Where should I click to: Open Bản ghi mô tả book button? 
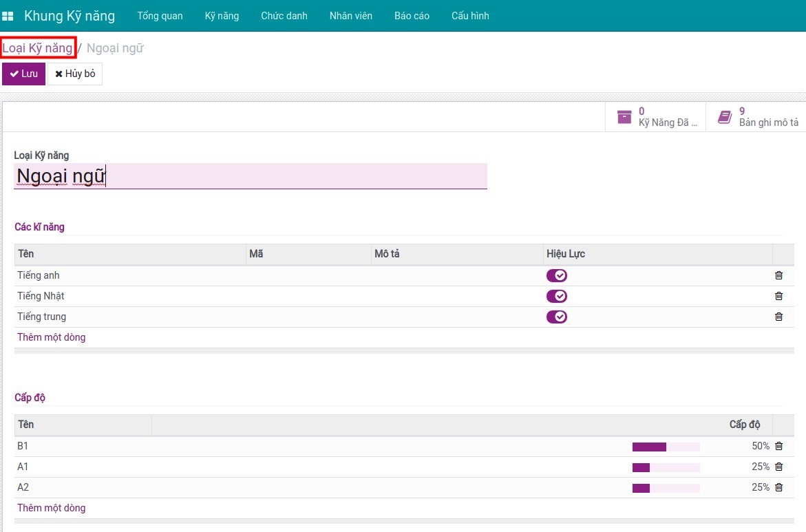757,117
